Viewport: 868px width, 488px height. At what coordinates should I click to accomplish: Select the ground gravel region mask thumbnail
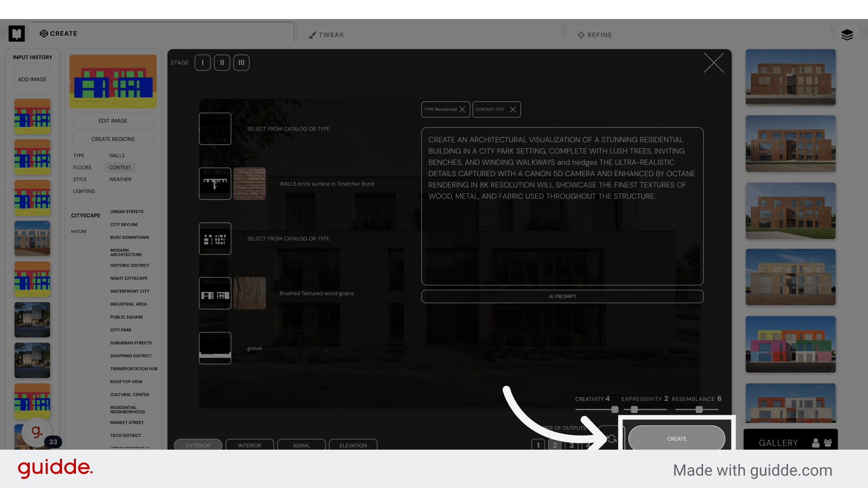click(x=215, y=348)
